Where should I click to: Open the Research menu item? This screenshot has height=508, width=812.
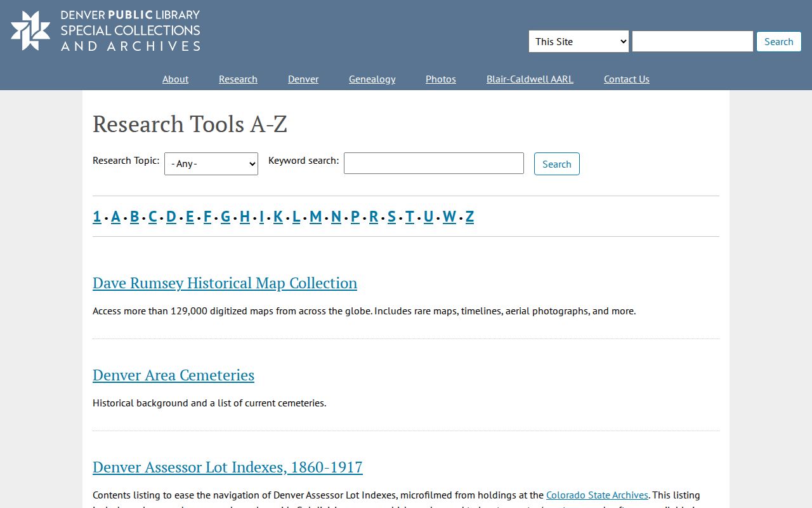pos(238,79)
